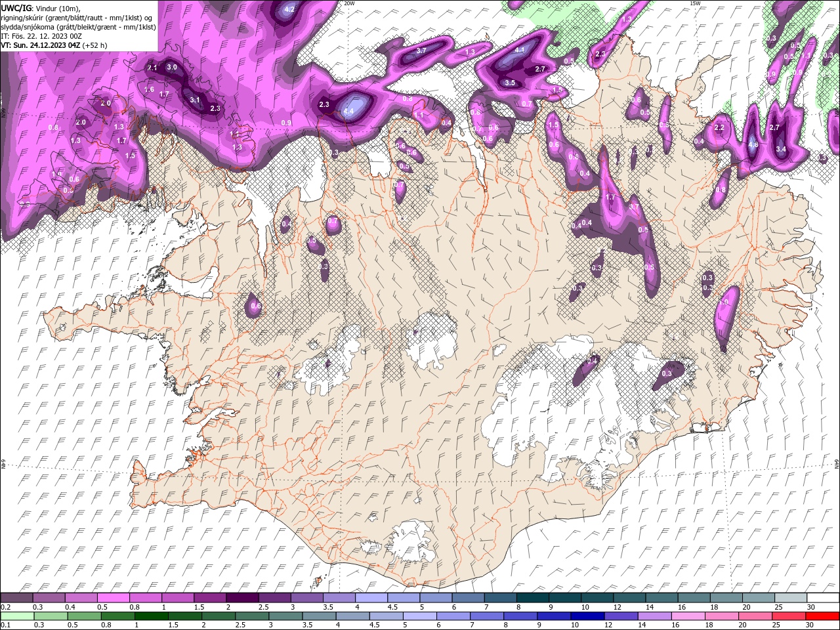This screenshot has width=840, height=630.
Task: Pick dark teal snow swatch between 8 and 9
Action: point(532,598)
